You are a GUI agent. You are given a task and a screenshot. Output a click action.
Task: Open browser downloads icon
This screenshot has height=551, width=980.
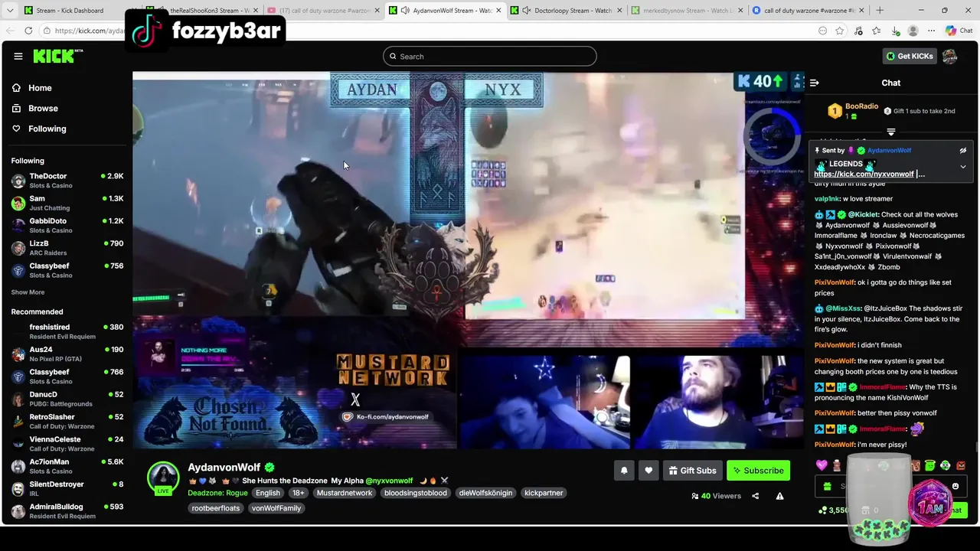pyautogui.click(x=895, y=31)
